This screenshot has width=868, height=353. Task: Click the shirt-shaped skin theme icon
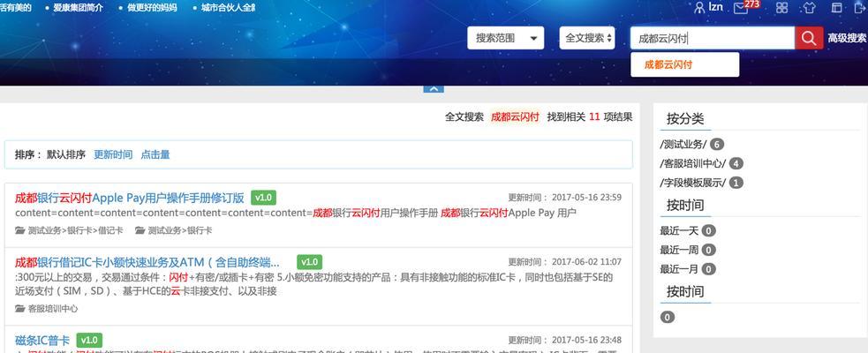pos(810,7)
